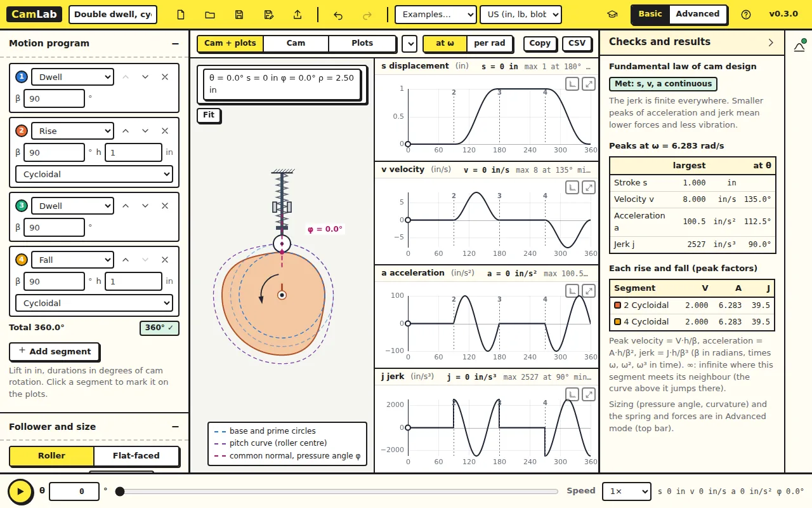Edit the θ angle input at bottom
This screenshot has height=508, width=812.
click(74, 491)
